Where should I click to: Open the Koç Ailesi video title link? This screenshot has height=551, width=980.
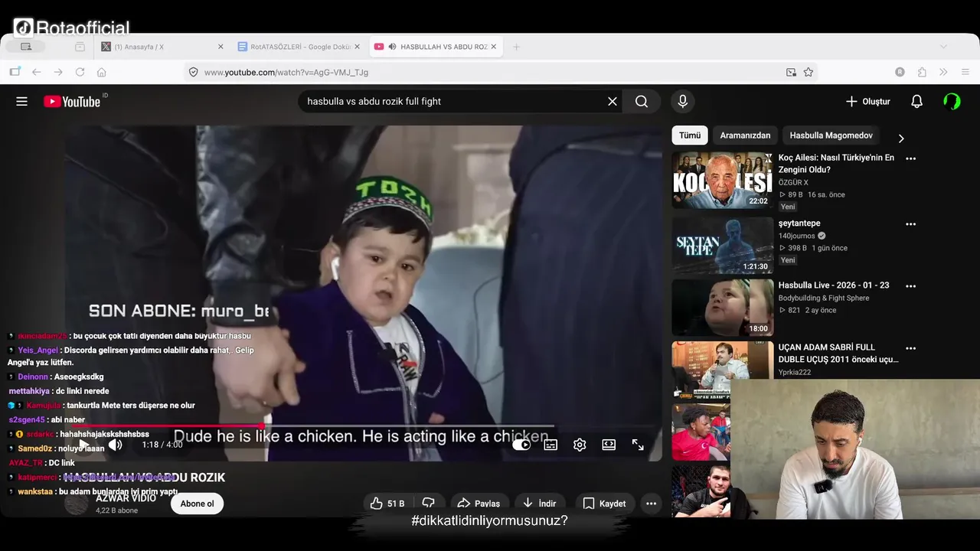tap(836, 164)
